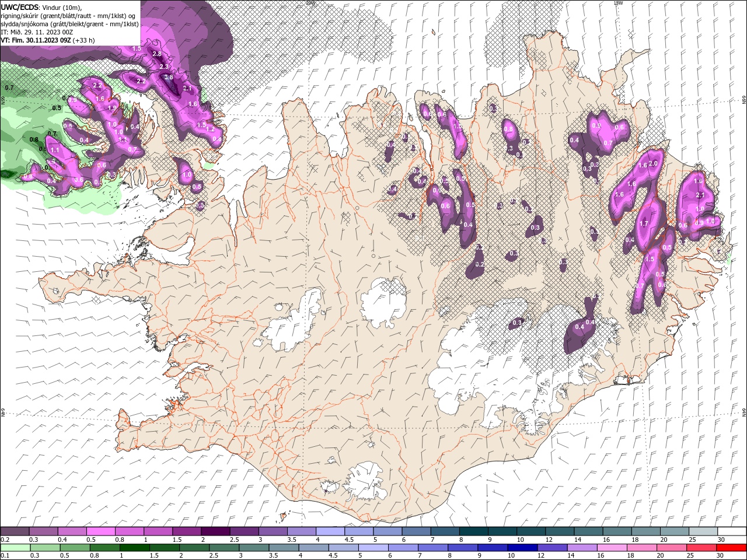Click the white Hofsjökull glacier in central Iceland

tap(384, 302)
